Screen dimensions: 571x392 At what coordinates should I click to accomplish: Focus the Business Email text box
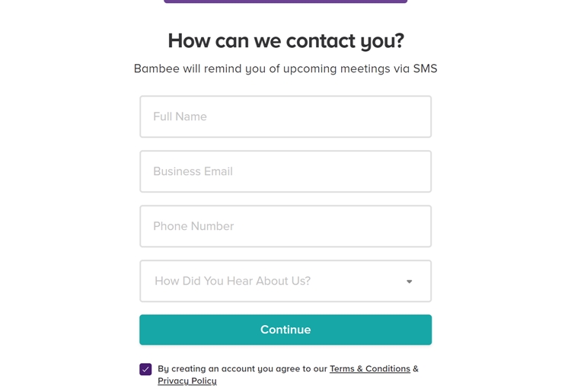(x=285, y=171)
